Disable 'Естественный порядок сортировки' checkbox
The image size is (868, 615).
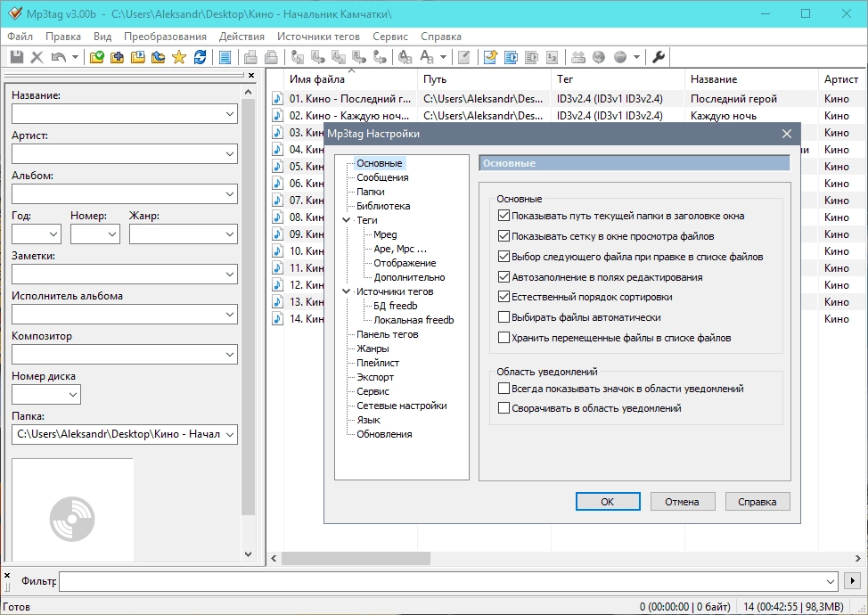click(504, 297)
